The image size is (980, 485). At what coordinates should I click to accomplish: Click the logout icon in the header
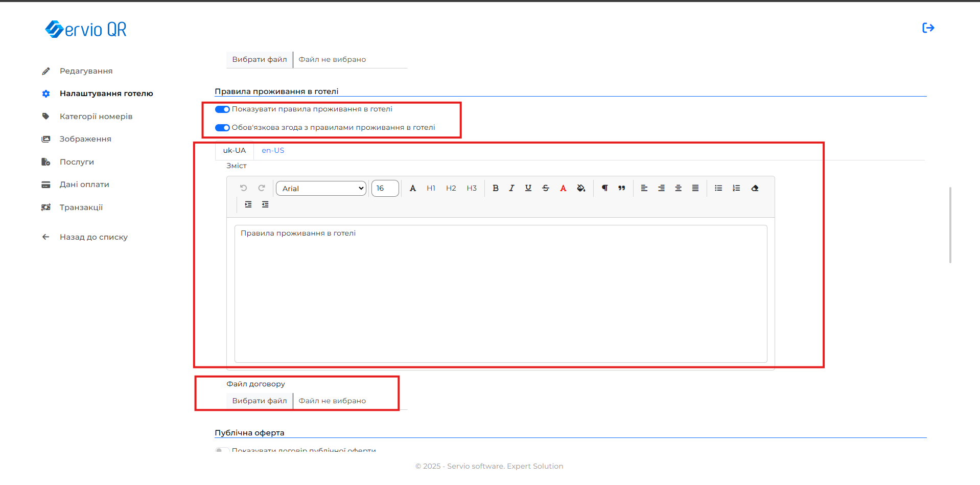928,28
